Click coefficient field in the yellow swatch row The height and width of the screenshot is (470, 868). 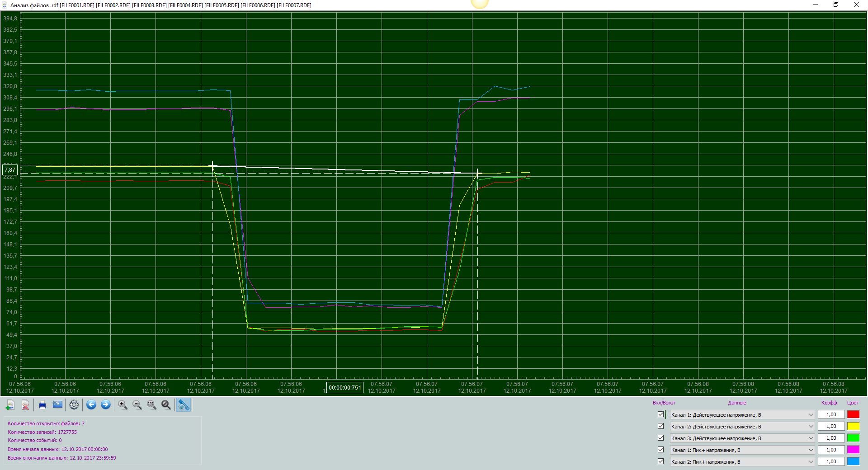[x=831, y=426]
